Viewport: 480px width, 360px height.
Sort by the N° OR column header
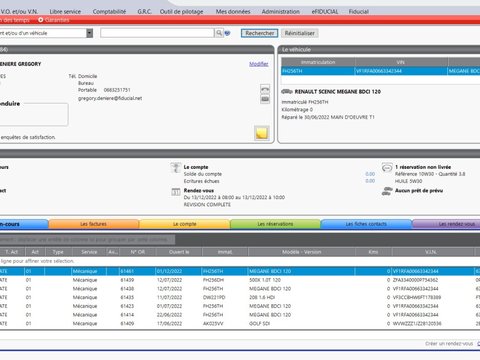138,252
